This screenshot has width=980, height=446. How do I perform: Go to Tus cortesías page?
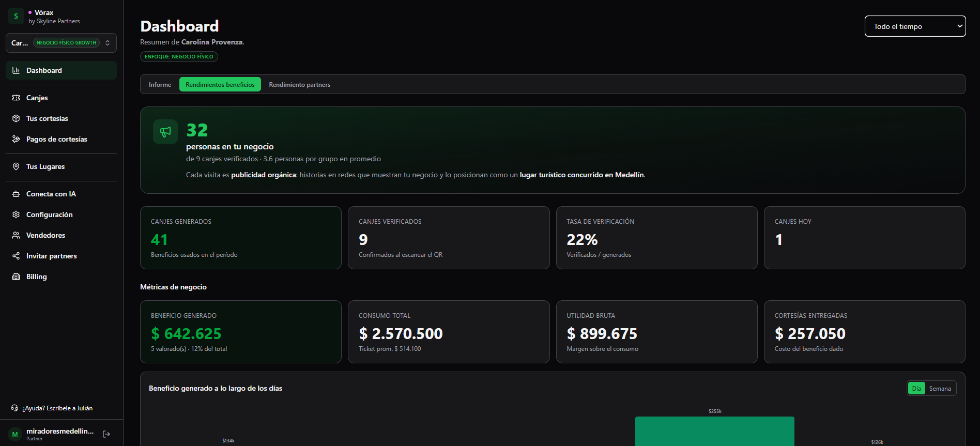coord(61,118)
